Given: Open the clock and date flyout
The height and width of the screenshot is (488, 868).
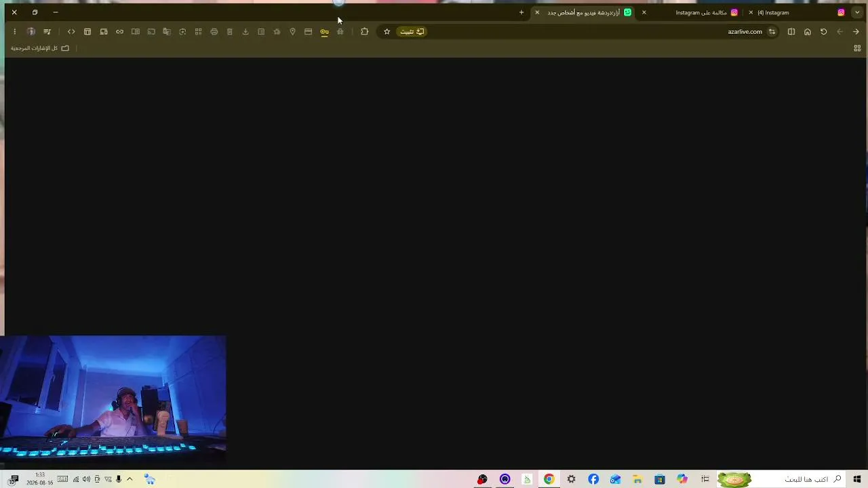Looking at the screenshot, I should pyautogui.click(x=40, y=479).
